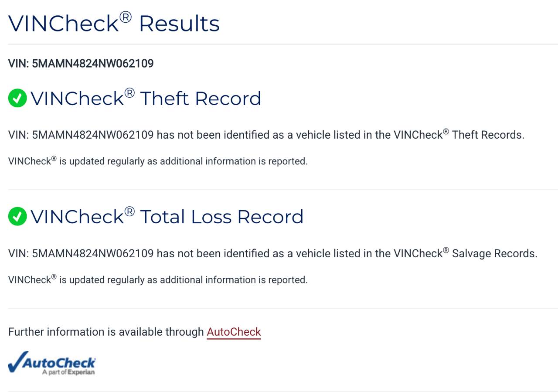The width and height of the screenshot is (558, 392).
Task: Click the registered symbol in the Results title
Action: 126,17
